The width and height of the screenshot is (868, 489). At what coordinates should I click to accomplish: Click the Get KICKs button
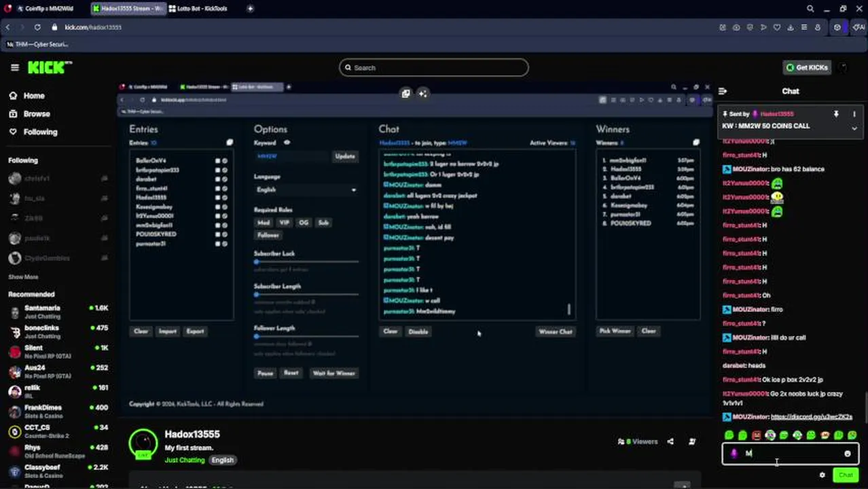[807, 67]
